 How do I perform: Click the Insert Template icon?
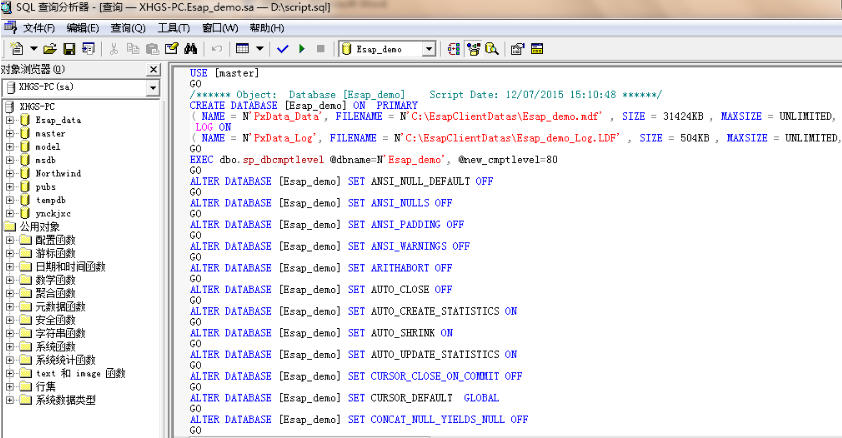[88, 49]
